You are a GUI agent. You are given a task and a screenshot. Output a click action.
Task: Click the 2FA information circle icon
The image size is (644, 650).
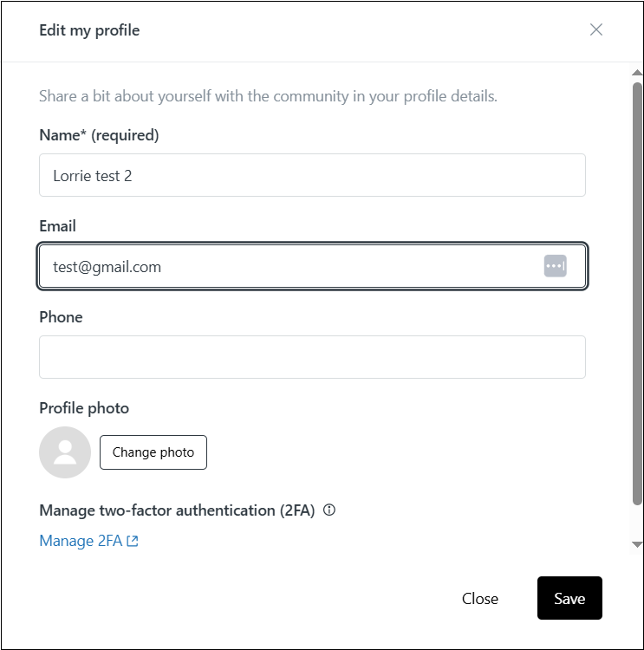329,510
